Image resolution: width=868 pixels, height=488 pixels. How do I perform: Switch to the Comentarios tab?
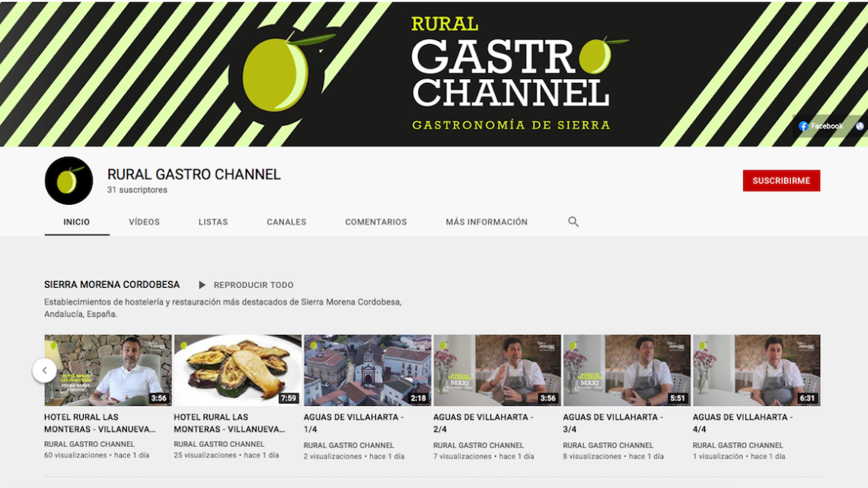(x=376, y=222)
